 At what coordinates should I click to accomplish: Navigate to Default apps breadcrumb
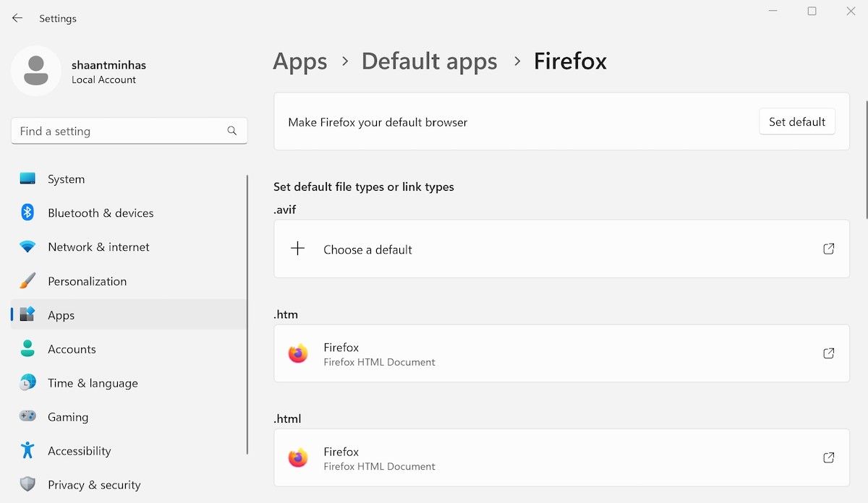(429, 61)
